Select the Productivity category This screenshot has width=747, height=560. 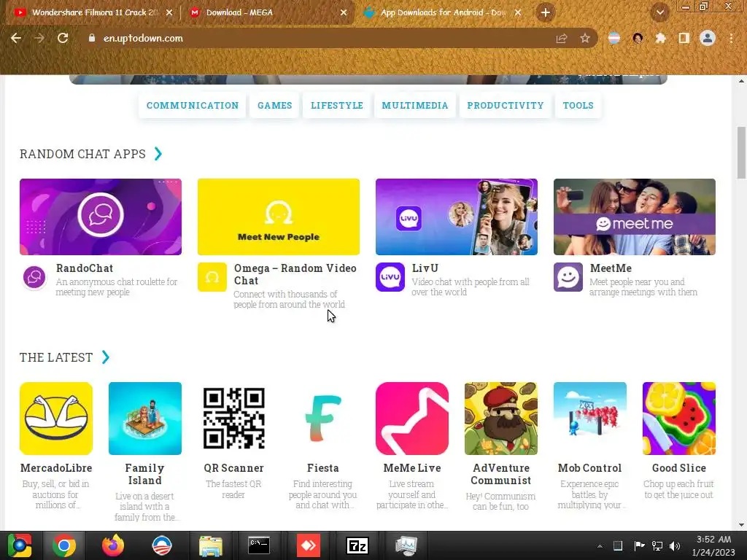click(506, 105)
